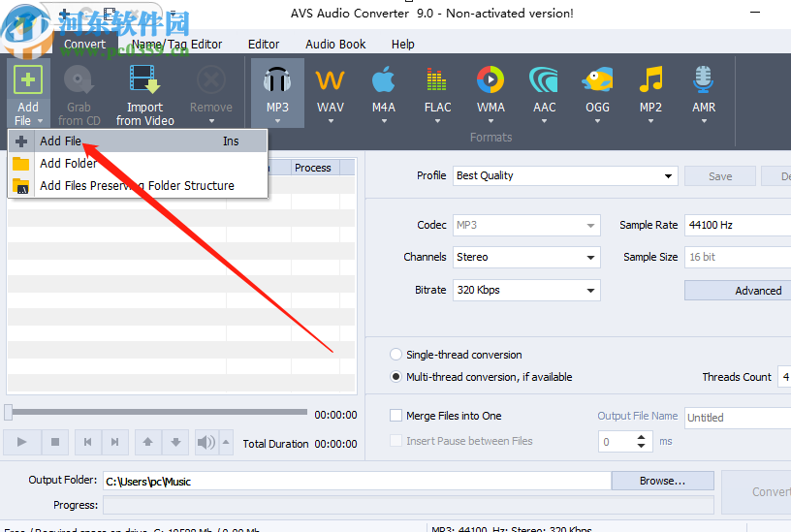Move file down with down arrow
The width and height of the screenshot is (791, 532).
coord(175,442)
